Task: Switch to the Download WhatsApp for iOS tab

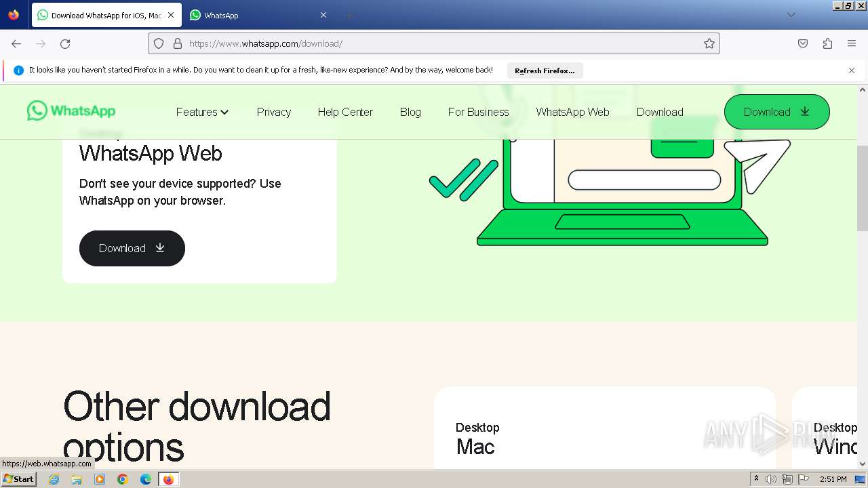Action: 106,15
